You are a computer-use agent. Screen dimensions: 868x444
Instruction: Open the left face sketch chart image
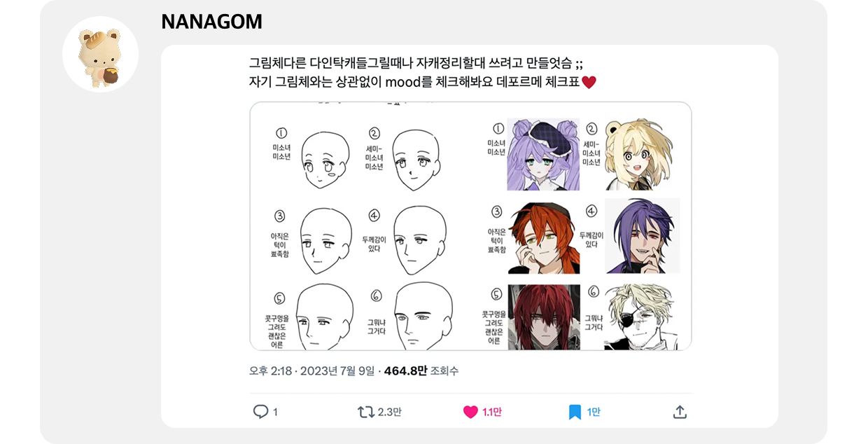(360, 226)
